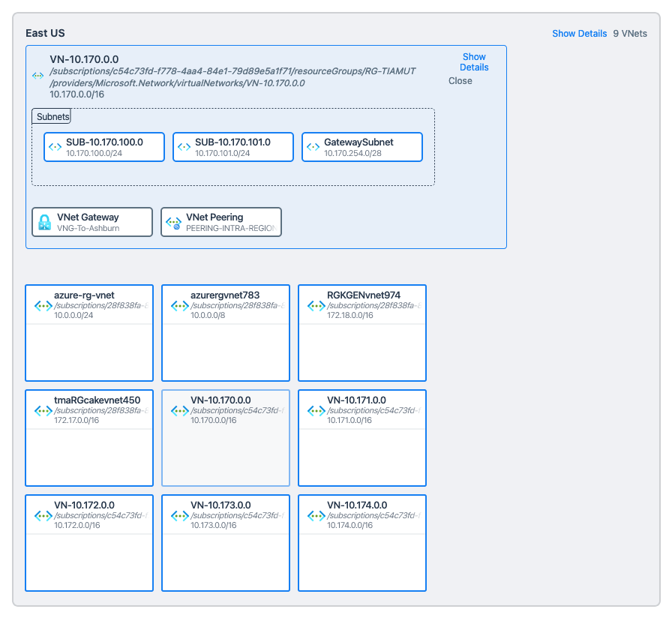Viewport: 672px width, 618px height.
Task: Click the VN-10.174.0.0 network icon
Action: pyautogui.click(x=316, y=516)
